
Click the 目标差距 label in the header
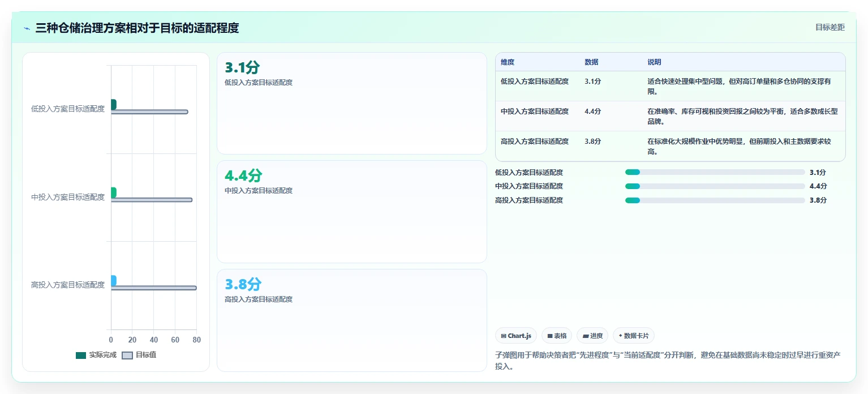pos(830,27)
